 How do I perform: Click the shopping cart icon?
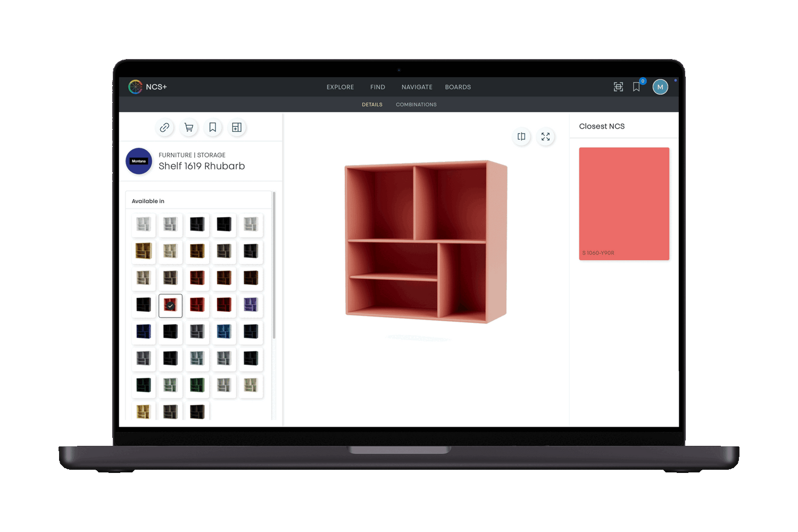(x=189, y=128)
